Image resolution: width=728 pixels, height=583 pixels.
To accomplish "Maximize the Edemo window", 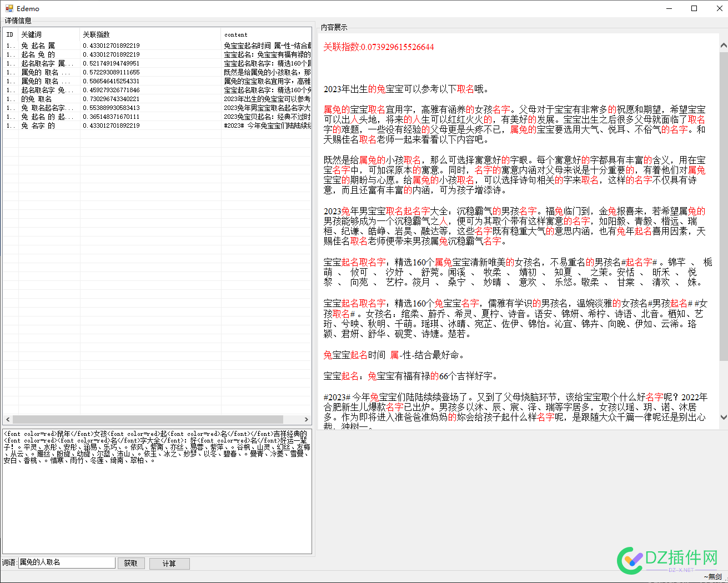I will 694,8.
